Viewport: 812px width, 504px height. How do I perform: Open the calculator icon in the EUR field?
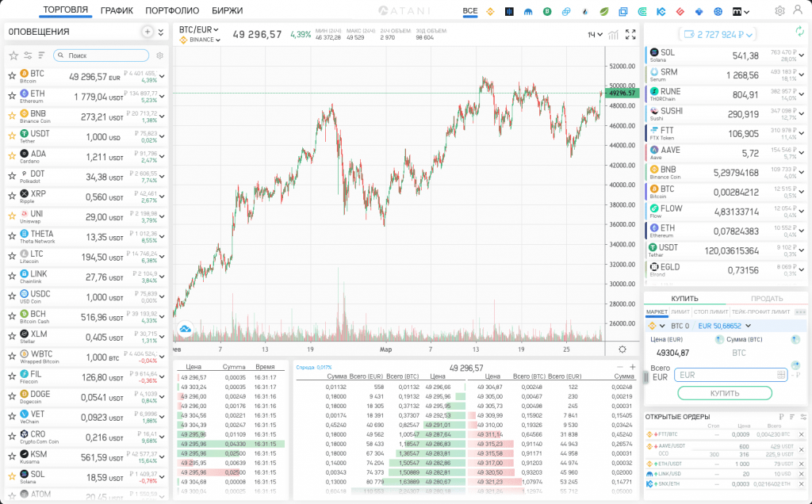(781, 375)
